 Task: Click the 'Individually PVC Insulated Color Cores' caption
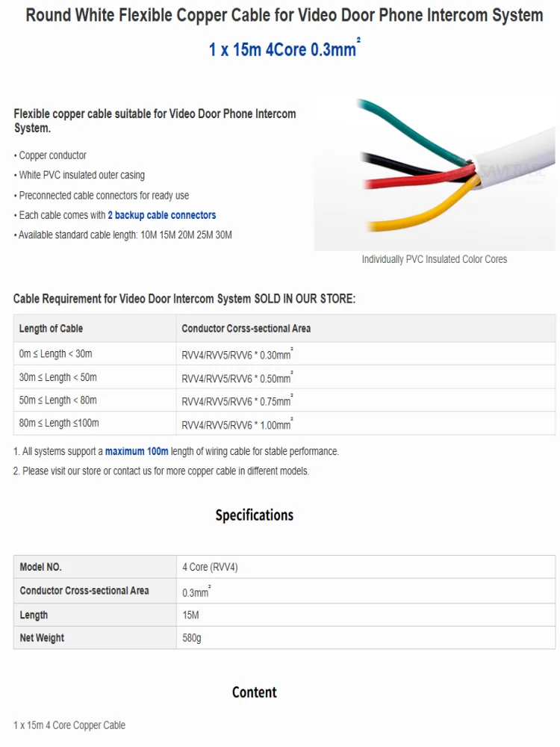tap(435, 259)
